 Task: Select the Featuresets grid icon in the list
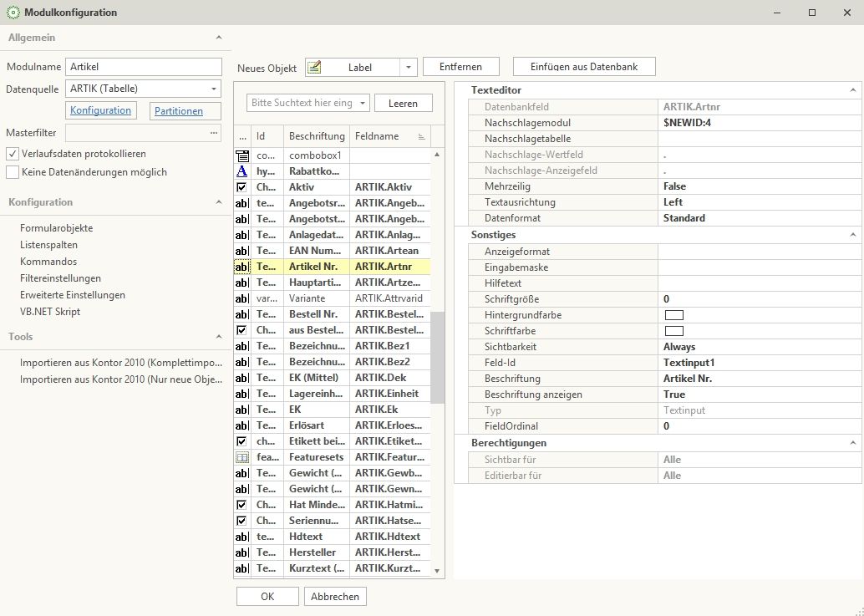click(x=241, y=457)
